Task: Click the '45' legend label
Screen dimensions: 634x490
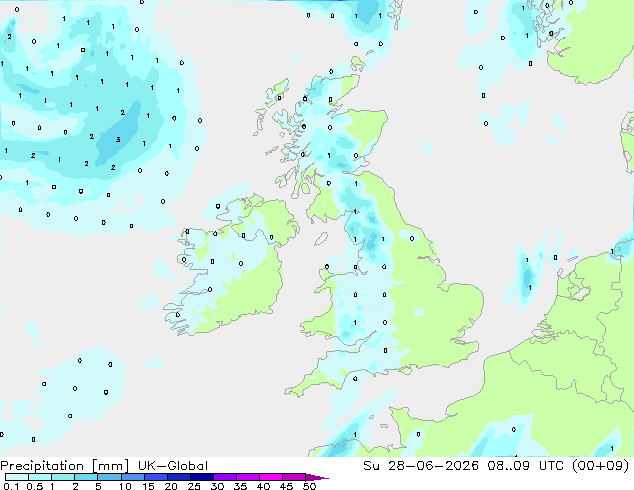Action: click(286, 486)
